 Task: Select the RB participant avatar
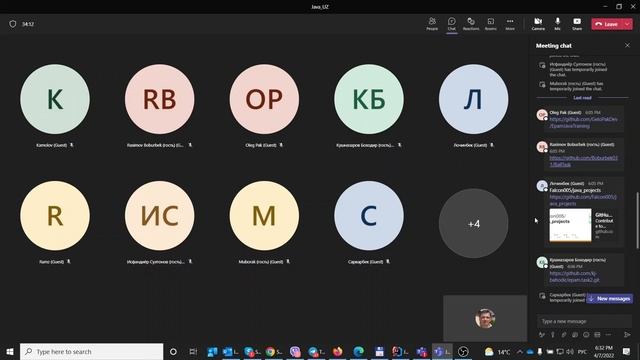160,99
